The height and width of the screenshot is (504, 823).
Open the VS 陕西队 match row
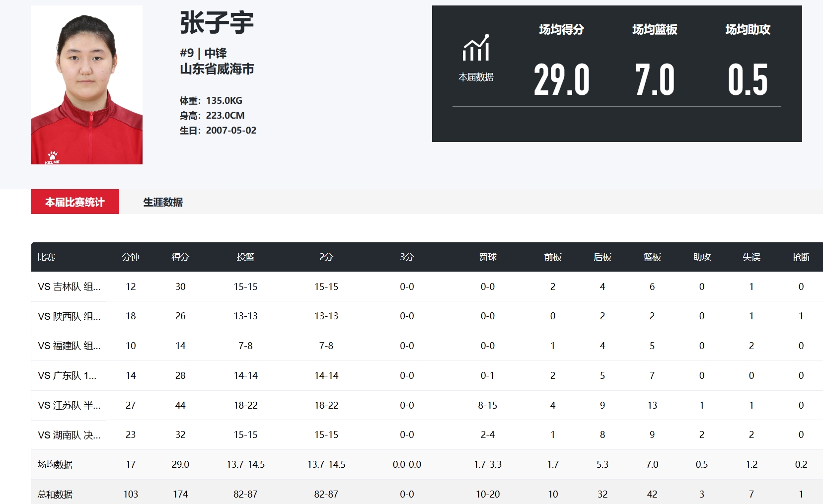(69, 316)
